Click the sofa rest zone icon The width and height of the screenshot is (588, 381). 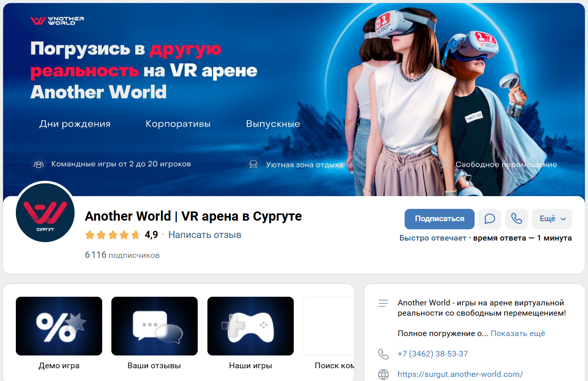click(x=253, y=164)
